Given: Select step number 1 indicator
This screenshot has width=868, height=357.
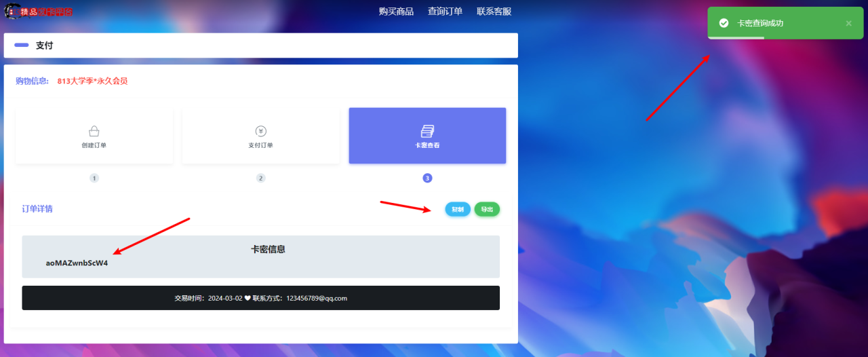Looking at the screenshot, I should click(94, 178).
